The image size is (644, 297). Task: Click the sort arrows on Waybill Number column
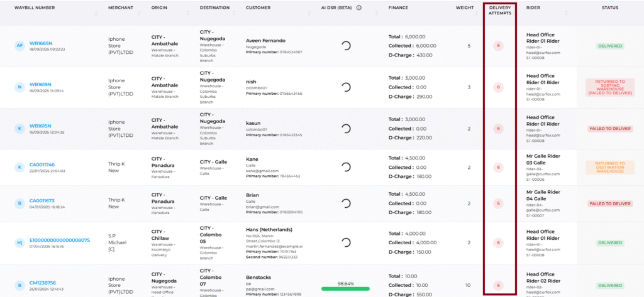coord(96,13)
